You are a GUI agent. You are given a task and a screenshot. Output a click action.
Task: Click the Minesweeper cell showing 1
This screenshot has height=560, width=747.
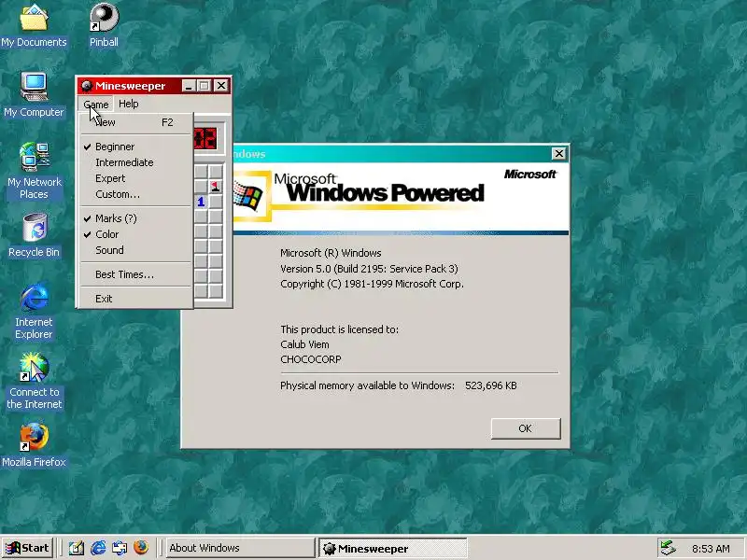click(x=201, y=202)
